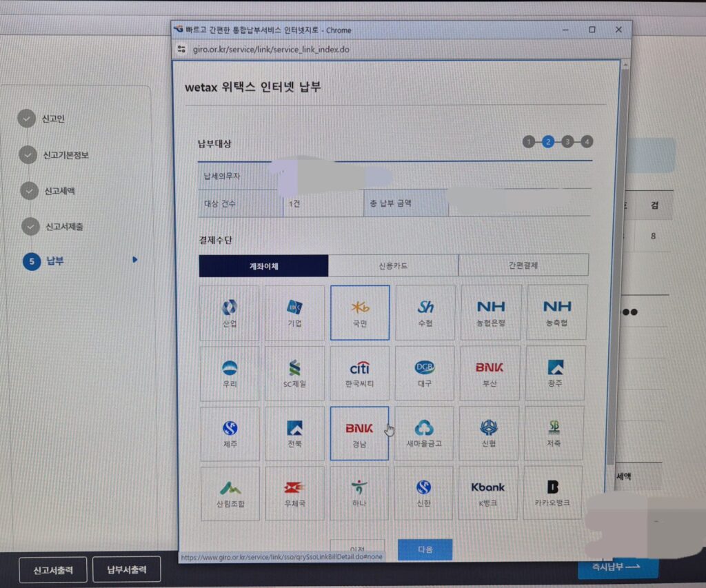
Task: Select the 기업 (IBK) bank icon
Action: tap(295, 313)
